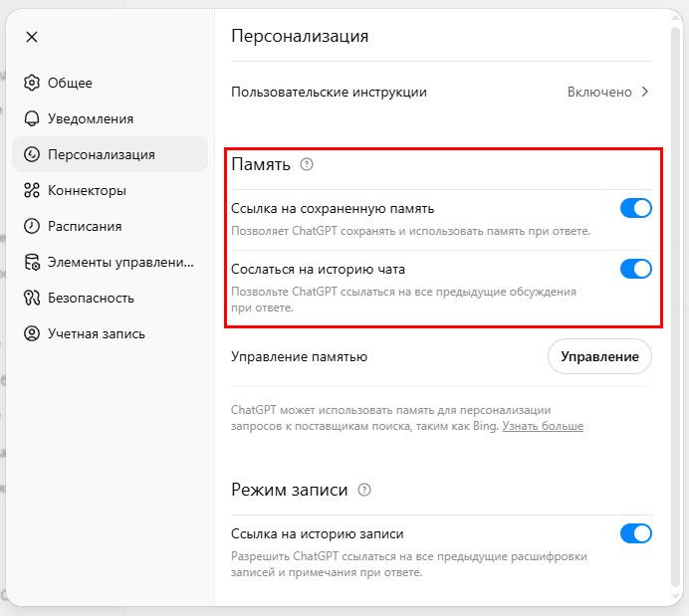This screenshot has width=689, height=616.
Task: Click the shield icon beside Безопасность
Action: pyautogui.click(x=32, y=298)
